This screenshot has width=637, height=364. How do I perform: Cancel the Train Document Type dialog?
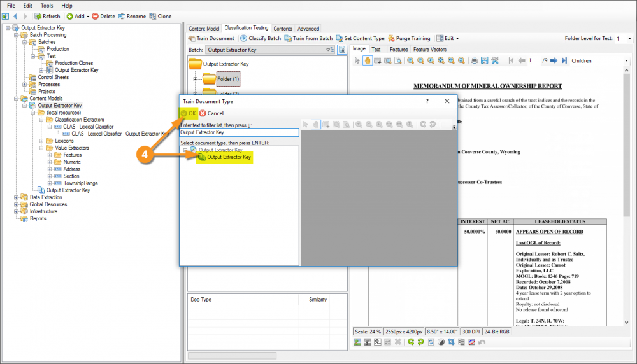(211, 113)
